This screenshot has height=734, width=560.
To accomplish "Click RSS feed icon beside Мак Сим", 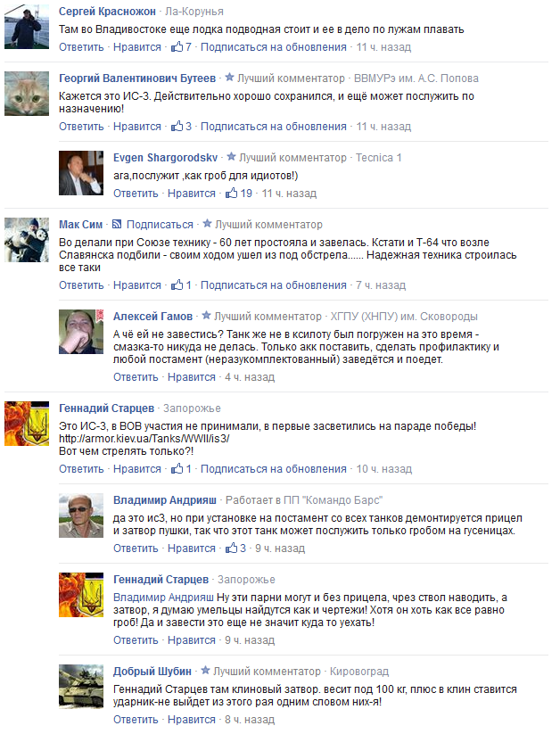I will click(117, 224).
